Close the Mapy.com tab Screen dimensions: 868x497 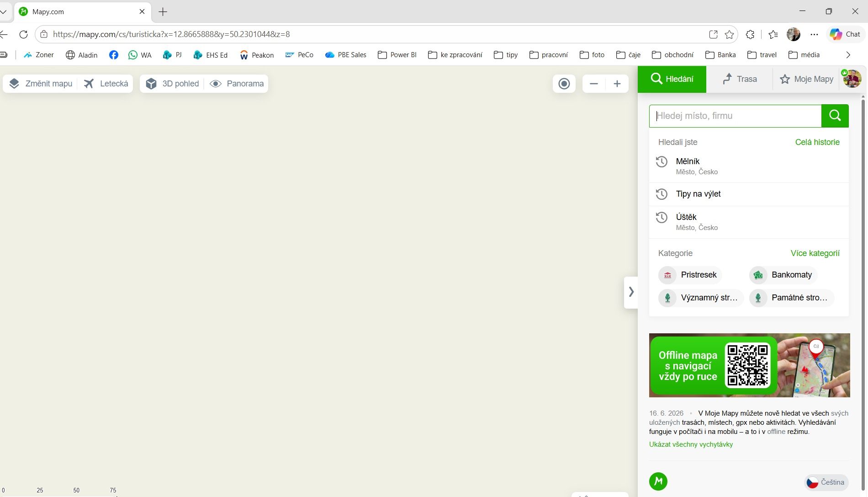click(x=142, y=11)
